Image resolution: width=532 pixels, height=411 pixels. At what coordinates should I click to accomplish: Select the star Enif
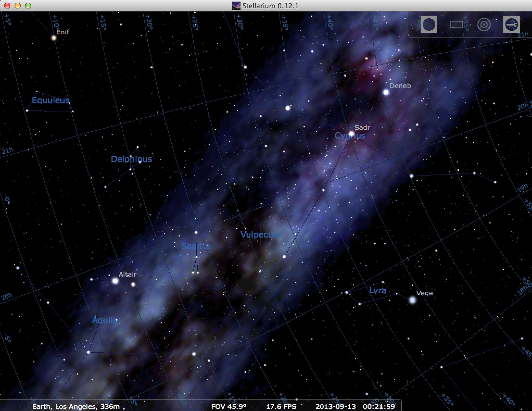pyautogui.click(x=54, y=38)
